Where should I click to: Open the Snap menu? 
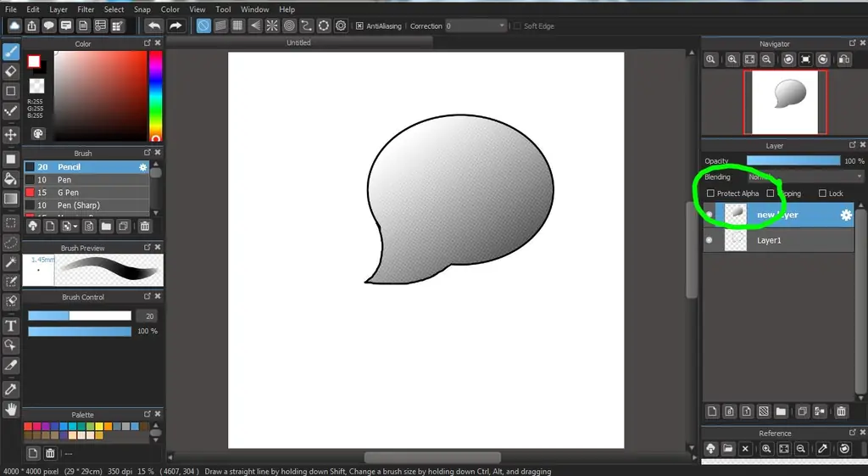(x=142, y=9)
